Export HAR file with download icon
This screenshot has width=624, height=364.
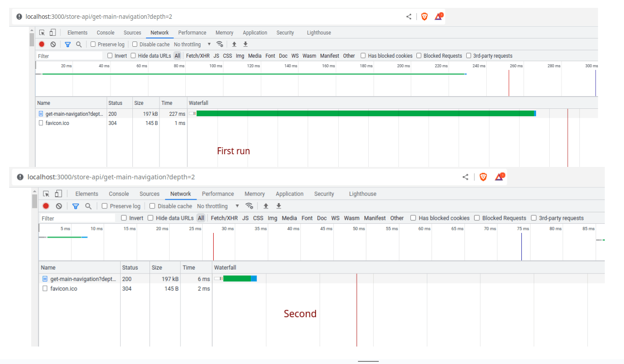tap(245, 44)
